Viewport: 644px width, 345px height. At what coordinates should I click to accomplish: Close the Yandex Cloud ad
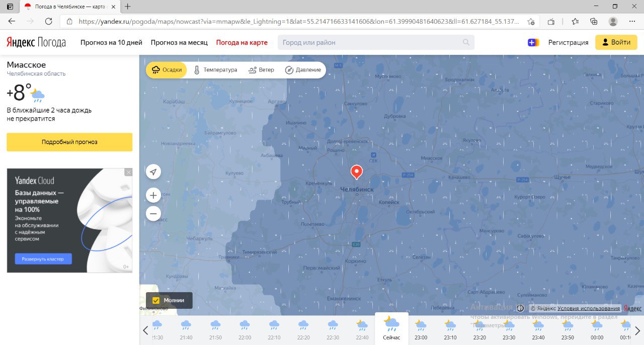point(128,172)
